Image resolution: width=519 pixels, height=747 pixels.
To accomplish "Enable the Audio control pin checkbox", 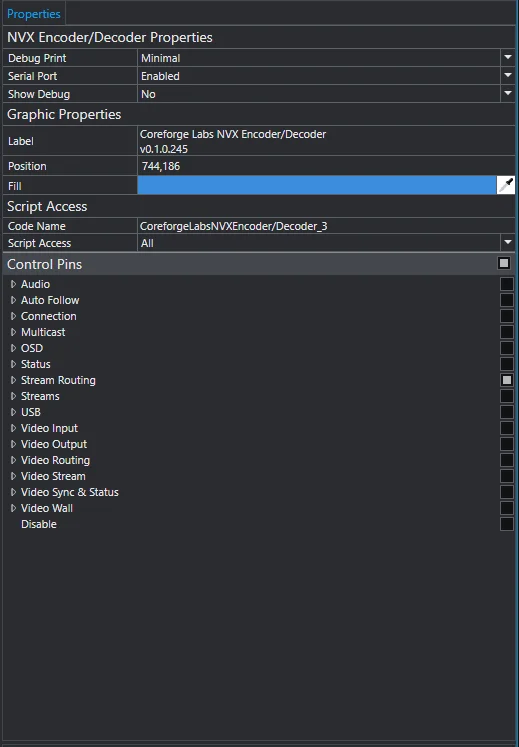I will [x=507, y=284].
